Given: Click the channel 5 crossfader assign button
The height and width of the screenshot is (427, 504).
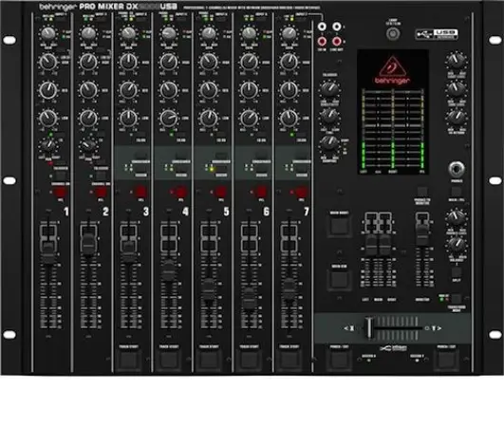Looking at the screenshot, I should (x=221, y=168).
